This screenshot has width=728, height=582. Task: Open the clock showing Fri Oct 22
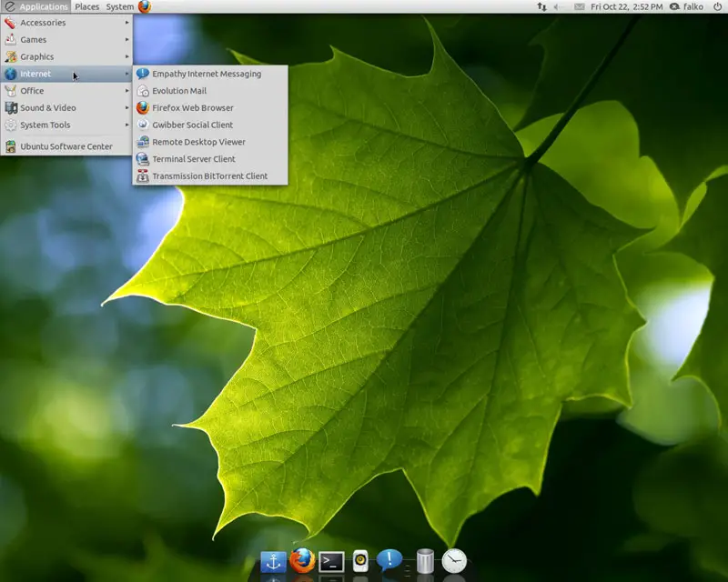[x=626, y=6]
